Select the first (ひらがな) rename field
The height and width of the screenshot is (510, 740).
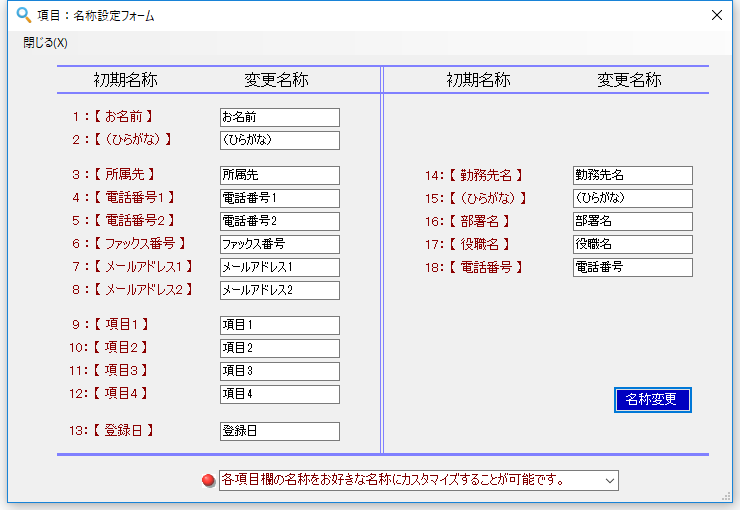279,140
